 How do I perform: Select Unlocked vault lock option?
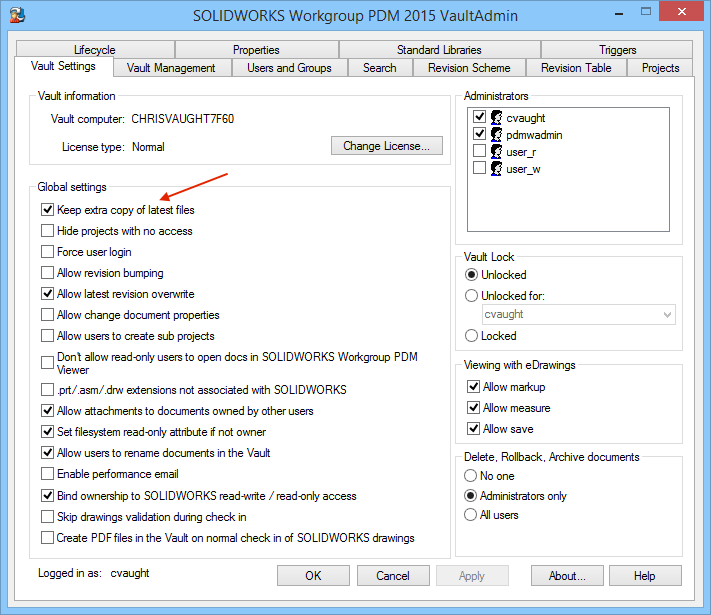click(472, 275)
